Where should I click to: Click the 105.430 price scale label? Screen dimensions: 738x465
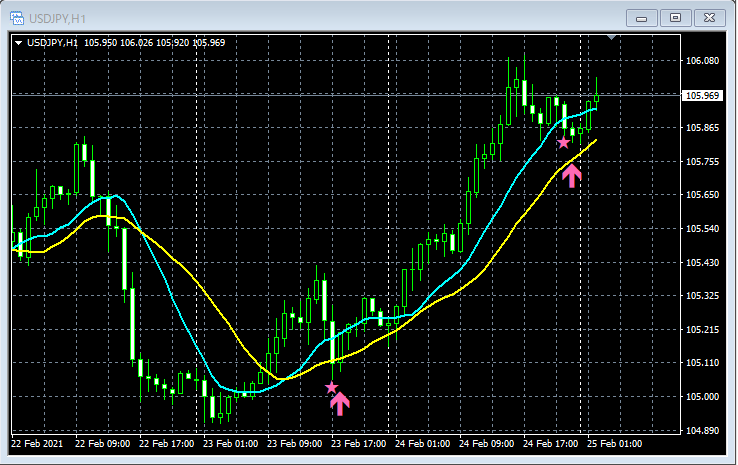[702, 262]
